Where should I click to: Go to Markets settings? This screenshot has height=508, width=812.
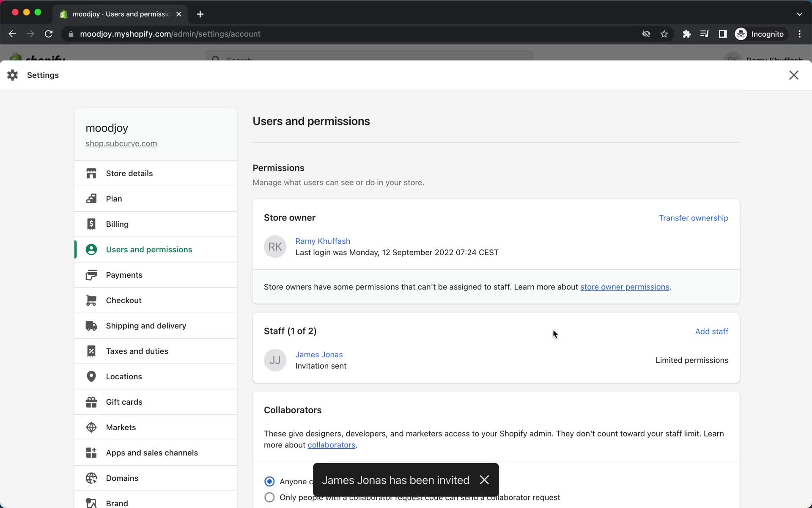(x=156, y=427)
